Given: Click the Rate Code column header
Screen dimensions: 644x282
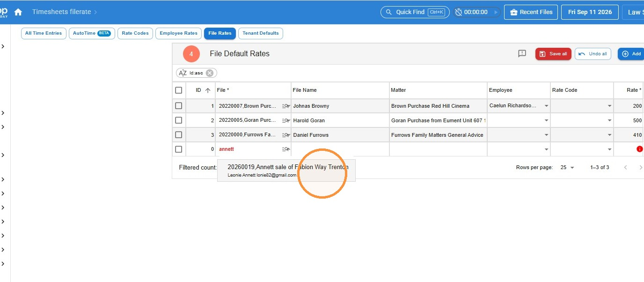Looking at the screenshot, I should click(582, 90).
